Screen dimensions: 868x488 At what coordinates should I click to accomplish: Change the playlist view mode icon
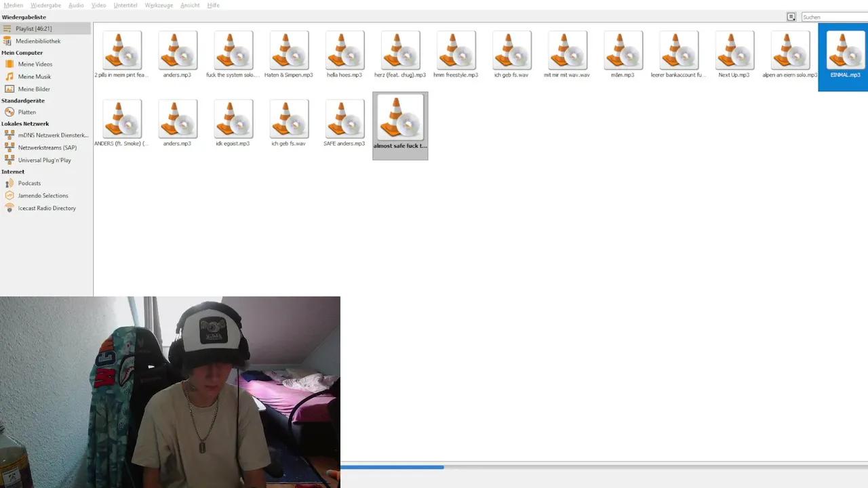click(791, 17)
